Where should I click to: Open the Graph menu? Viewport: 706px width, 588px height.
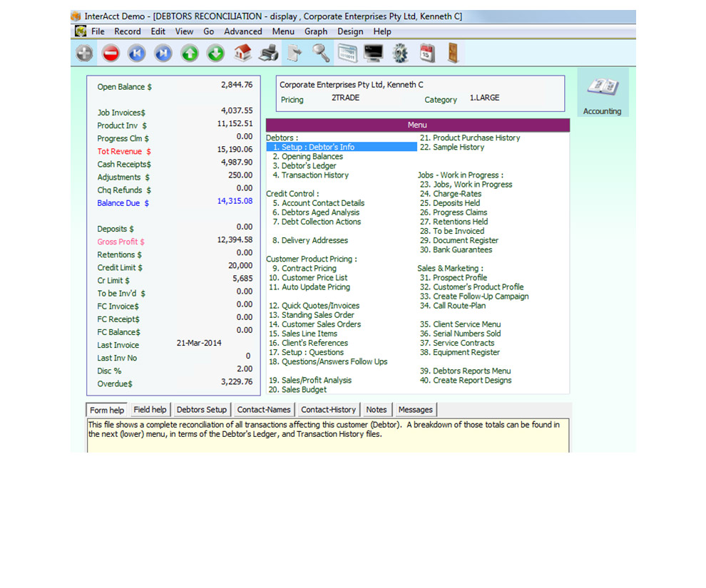coord(316,31)
